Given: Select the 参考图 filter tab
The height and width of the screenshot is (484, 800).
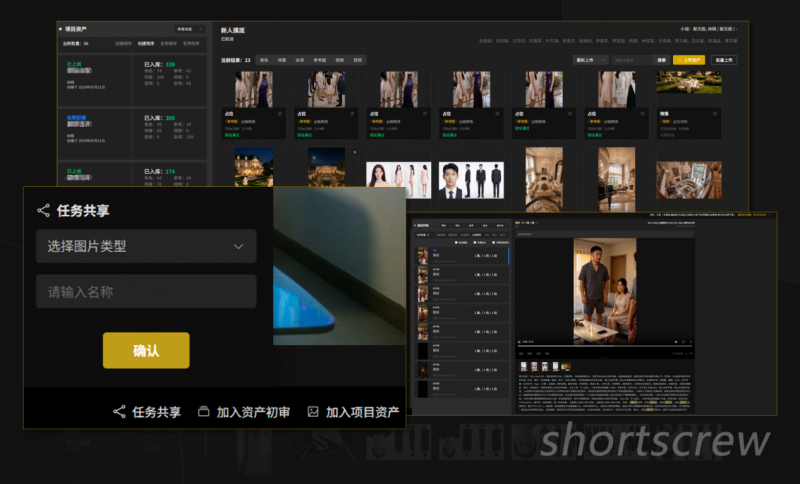Looking at the screenshot, I should [x=319, y=60].
